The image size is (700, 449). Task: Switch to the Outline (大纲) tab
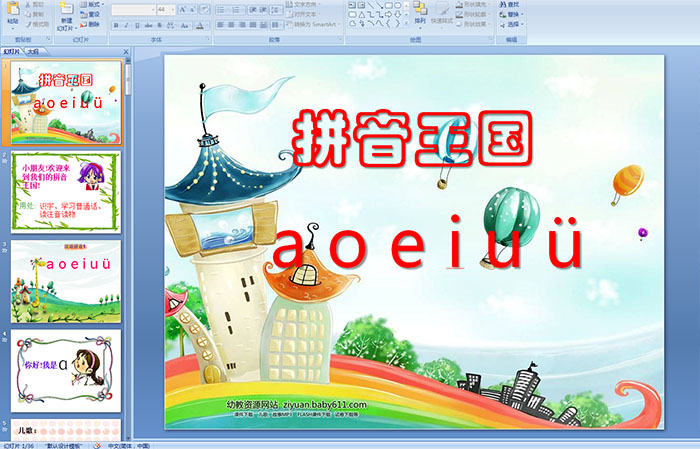pyautogui.click(x=32, y=50)
